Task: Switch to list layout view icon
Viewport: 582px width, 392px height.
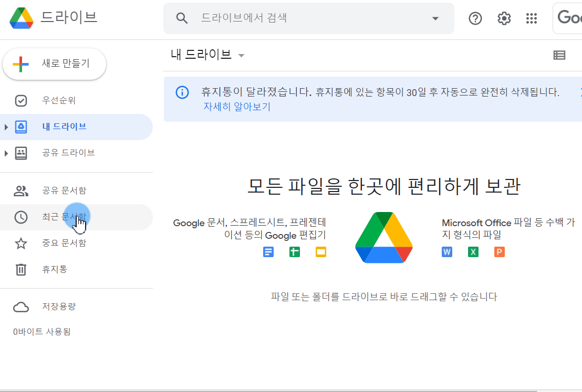Action: point(559,55)
